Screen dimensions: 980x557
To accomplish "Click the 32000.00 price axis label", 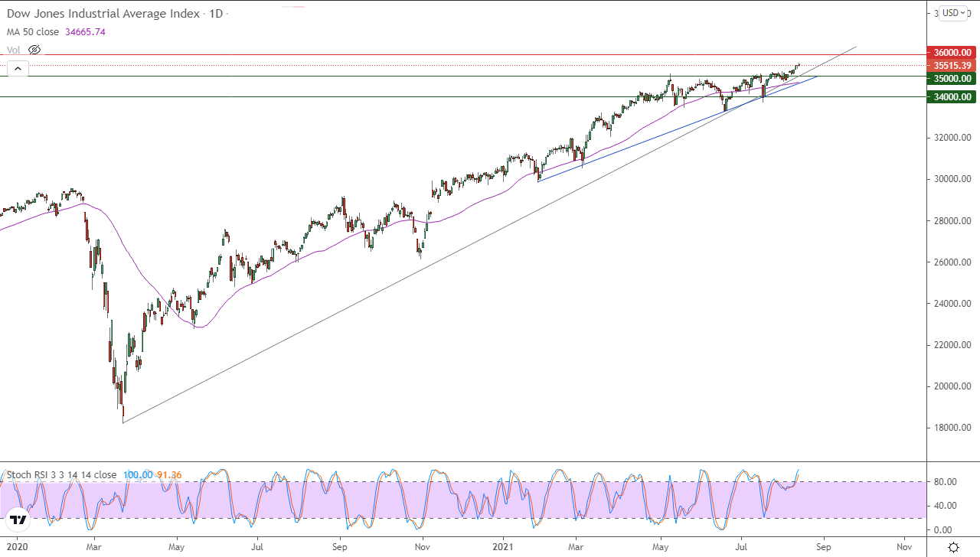I will tap(952, 138).
